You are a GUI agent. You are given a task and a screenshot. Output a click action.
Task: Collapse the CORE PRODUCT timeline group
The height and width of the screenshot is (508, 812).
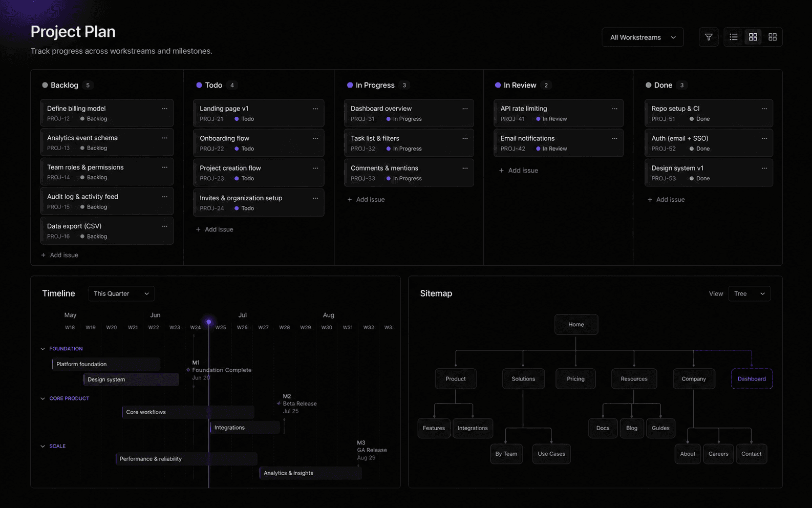click(x=43, y=398)
